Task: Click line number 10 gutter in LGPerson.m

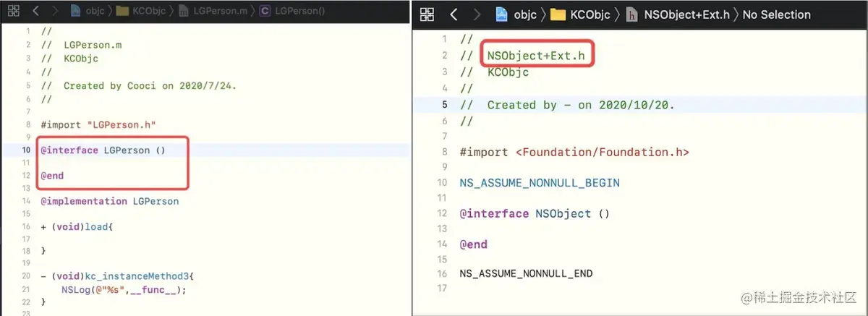Action: coord(25,150)
